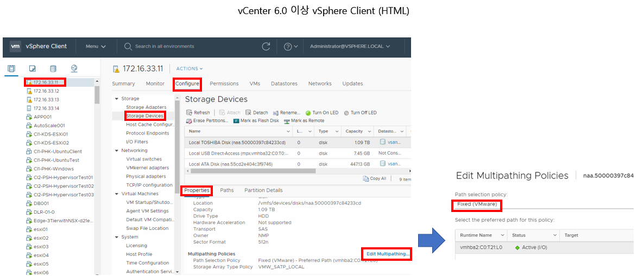Switch to the Datastores tab
Screen dimensions: 644x276
[284, 84]
